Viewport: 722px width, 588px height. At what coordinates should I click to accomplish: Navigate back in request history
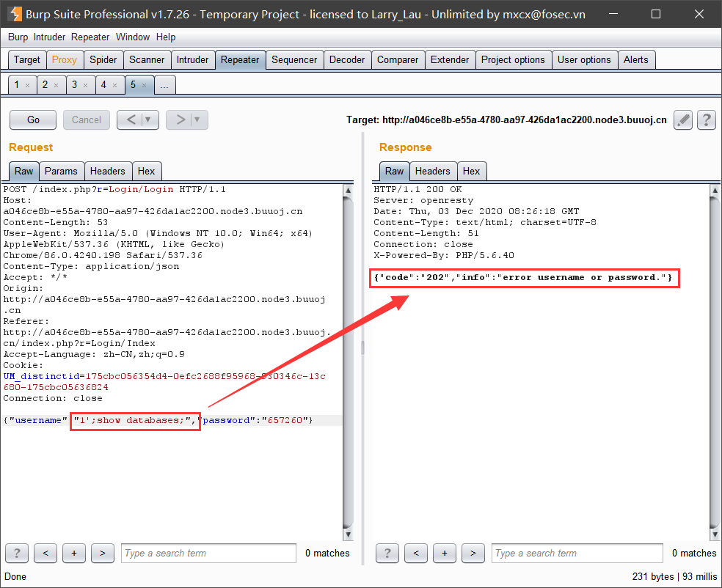tap(131, 120)
